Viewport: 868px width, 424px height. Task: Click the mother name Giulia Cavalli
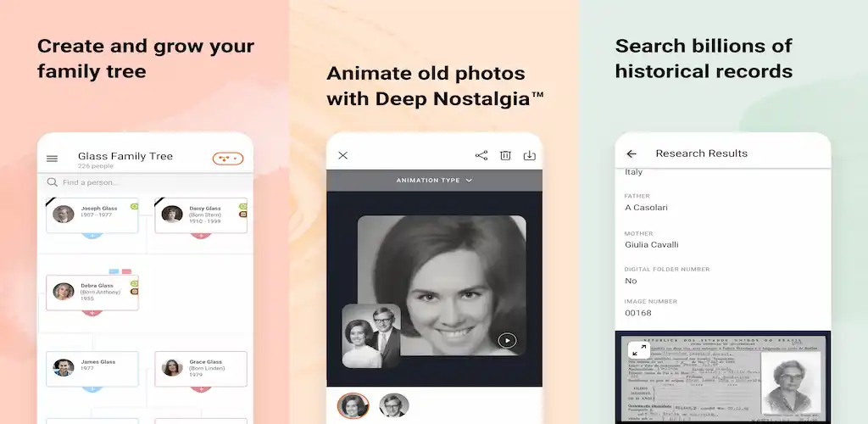(x=652, y=245)
